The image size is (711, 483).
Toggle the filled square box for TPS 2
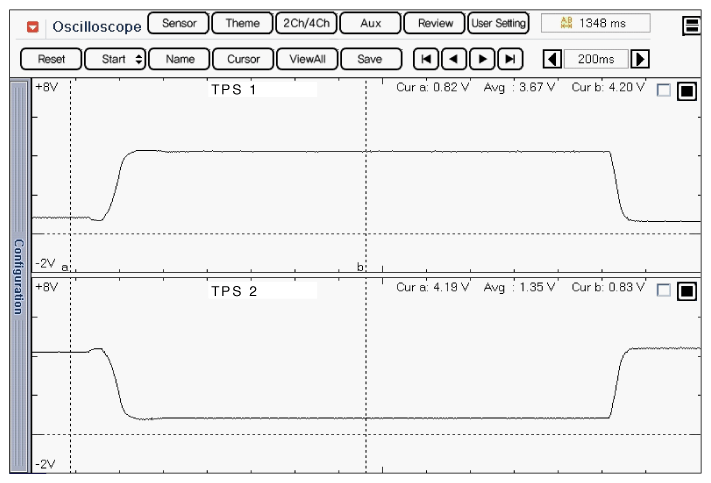click(686, 292)
